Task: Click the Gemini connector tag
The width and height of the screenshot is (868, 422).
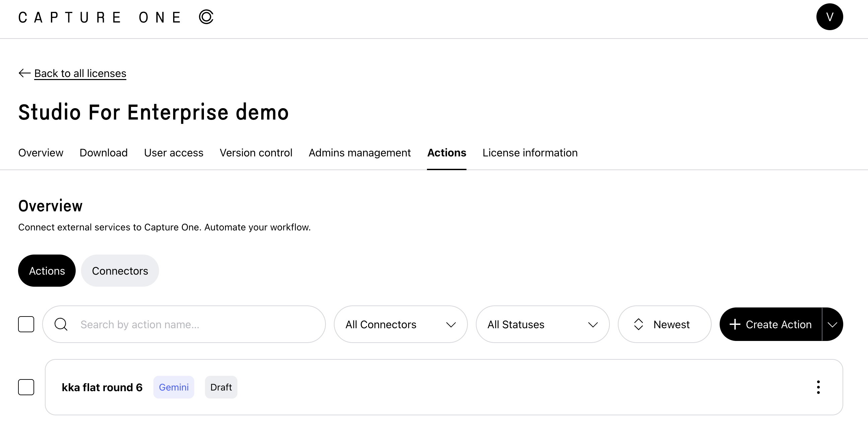Action: pos(173,387)
